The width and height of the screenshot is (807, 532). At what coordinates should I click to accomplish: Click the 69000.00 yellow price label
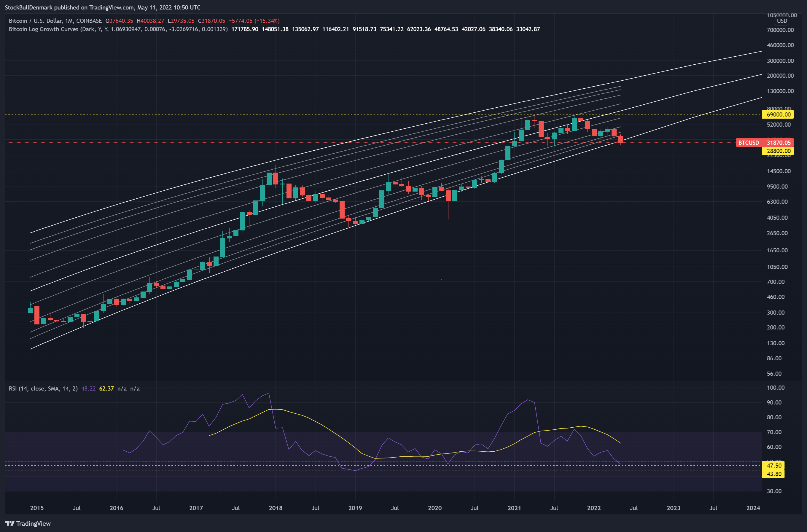pos(778,114)
